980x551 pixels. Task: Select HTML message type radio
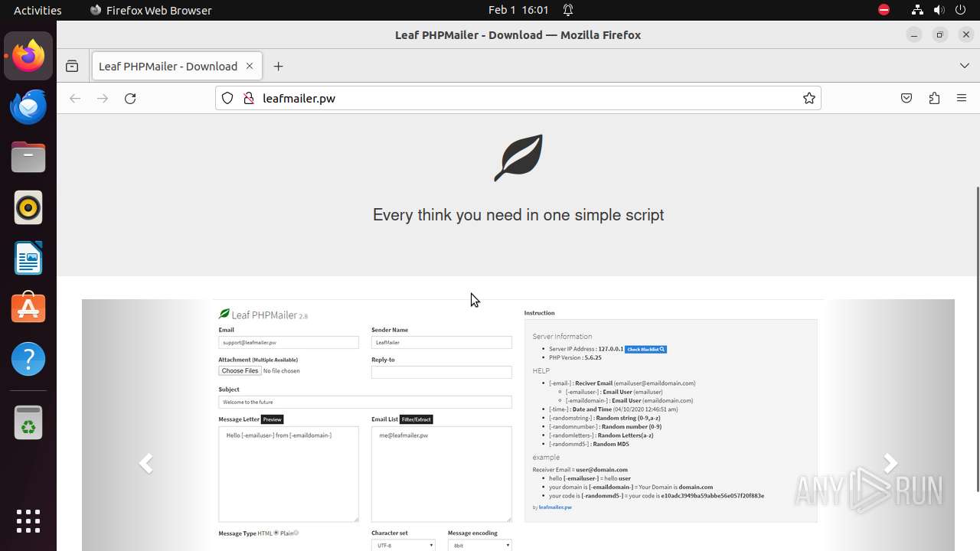[276, 533]
